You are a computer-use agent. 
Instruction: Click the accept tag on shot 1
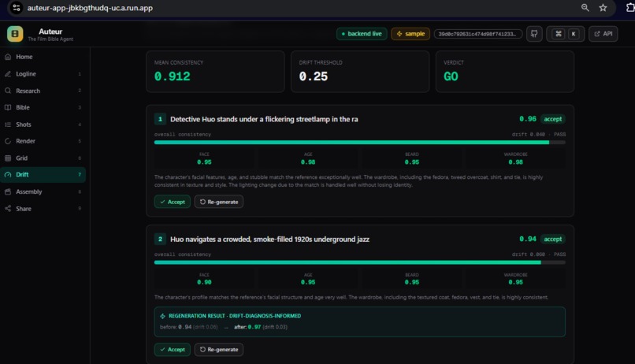[553, 119]
